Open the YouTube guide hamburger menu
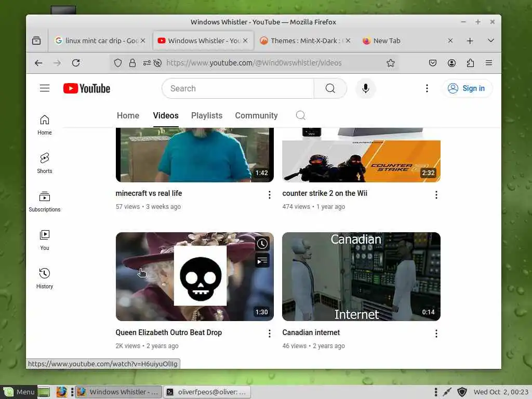 pos(45,88)
